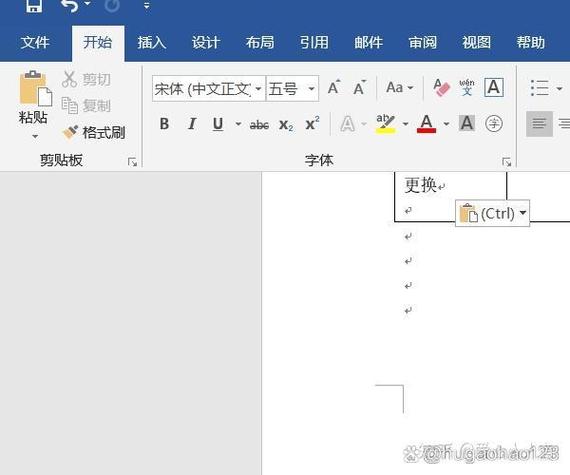The width and height of the screenshot is (570, 475).
Task: Toggle Subscript formatting
Action: [286, 125]
